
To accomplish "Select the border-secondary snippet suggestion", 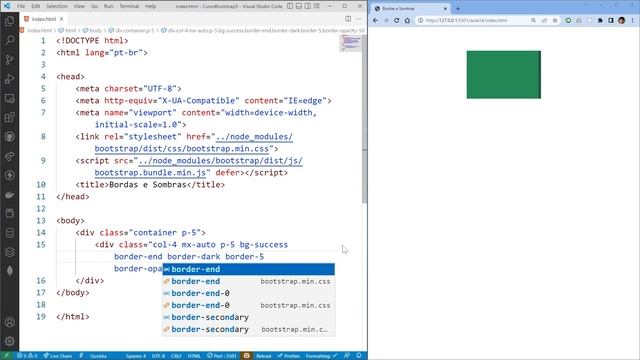I will tap(249, 317).
